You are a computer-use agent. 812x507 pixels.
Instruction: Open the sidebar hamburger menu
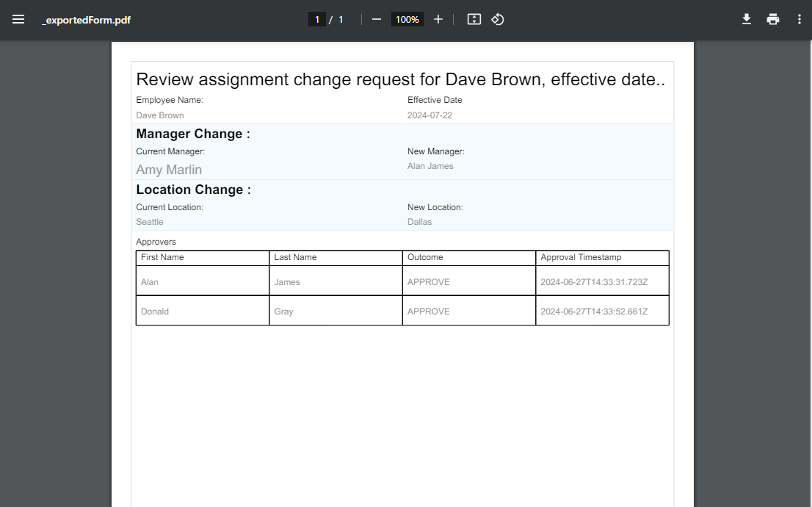point(18,20)
